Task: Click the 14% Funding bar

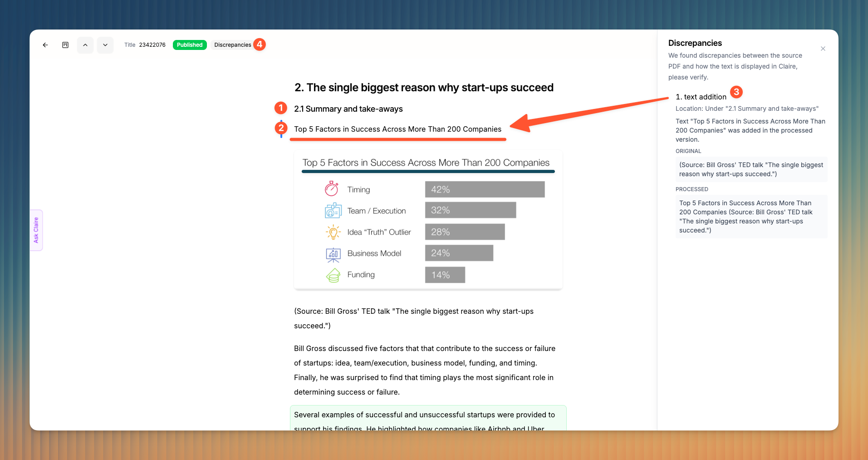Action: pos(445,275)
